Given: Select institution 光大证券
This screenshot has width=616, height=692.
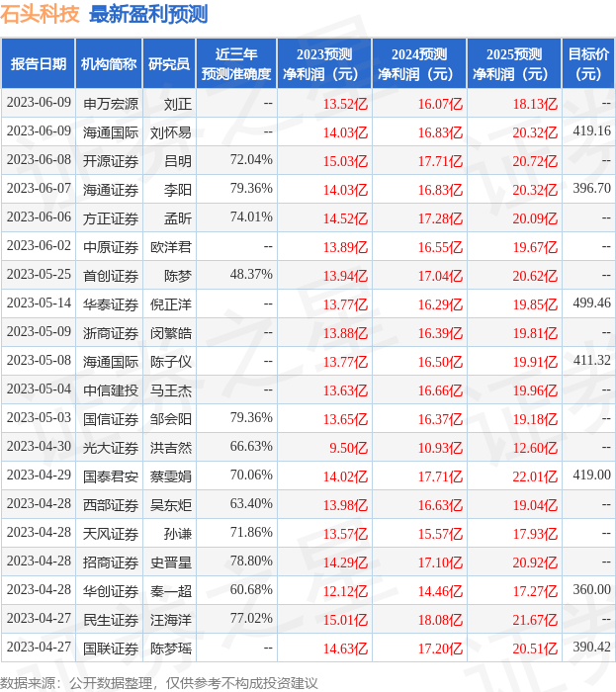Looking at the screenshot, I should [x=111, y=448].
